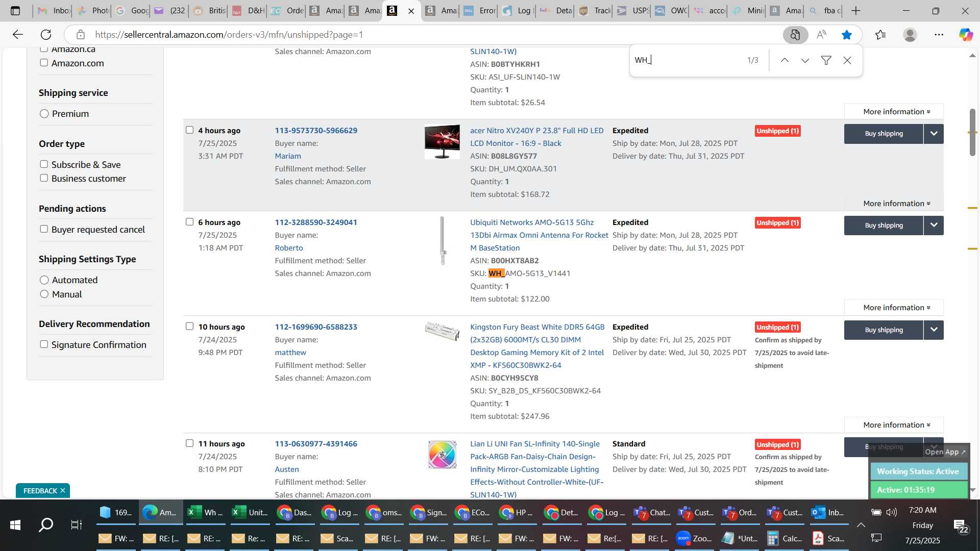Toggle the favorite star for this page
The height and width of the screenshot is (551, 980).
click(x=847, y=35)
